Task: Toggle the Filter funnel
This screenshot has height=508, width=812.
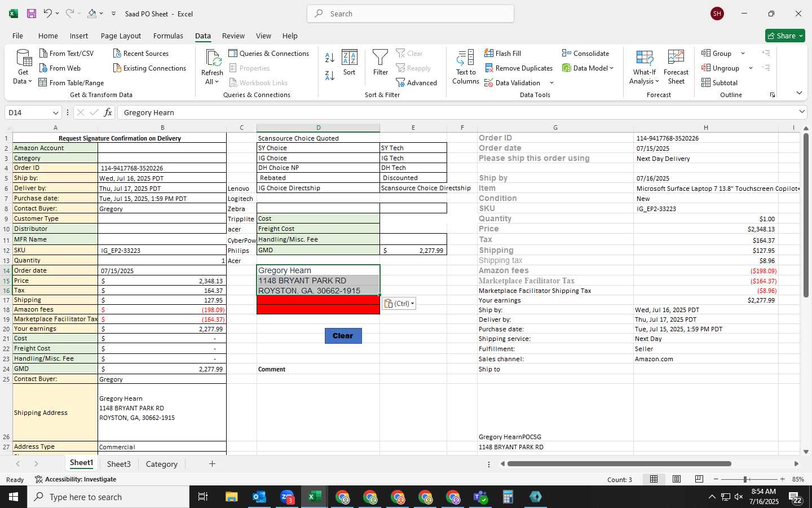Action: click(x=381, y=63)
